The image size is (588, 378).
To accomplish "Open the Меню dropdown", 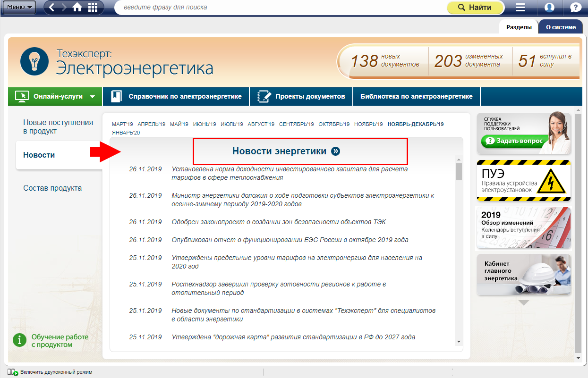I will (x=19, y=8).
